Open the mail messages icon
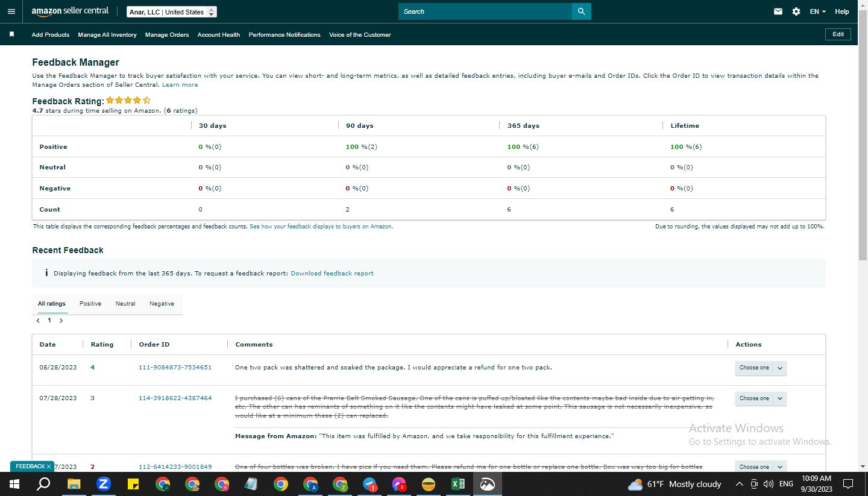This screenshot has height=496, width=868. click(778, 11)
